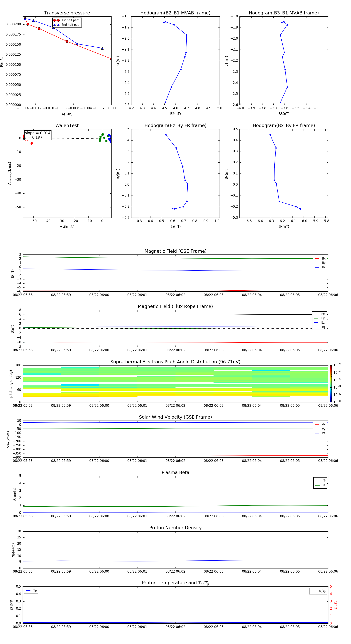Click the 'B3(nT)' x-axis label
The width and height of the screenshot is (351, 644).
click(284, 114)
